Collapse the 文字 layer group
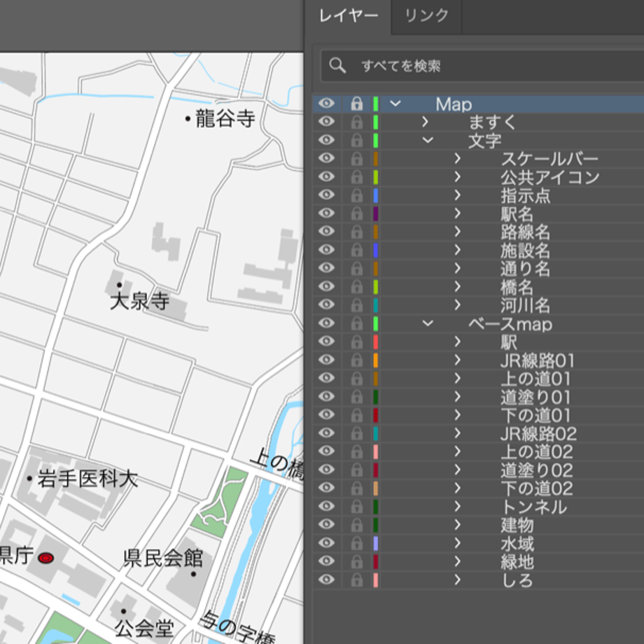 pos(428,141)
